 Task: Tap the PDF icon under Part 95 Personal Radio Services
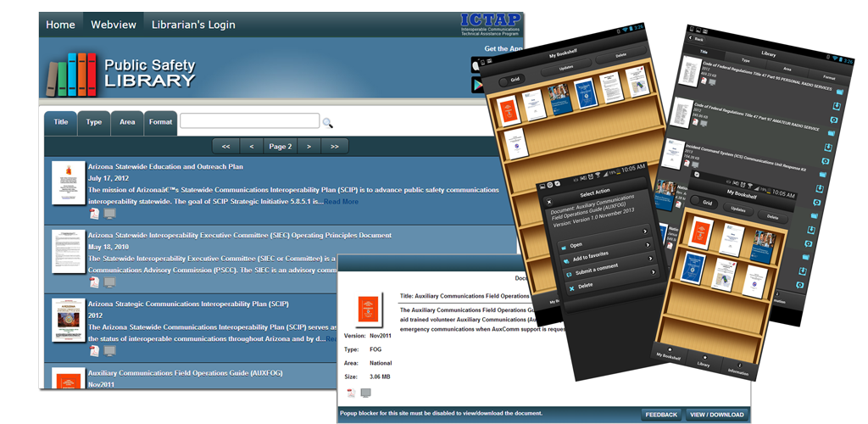[703, 81]
